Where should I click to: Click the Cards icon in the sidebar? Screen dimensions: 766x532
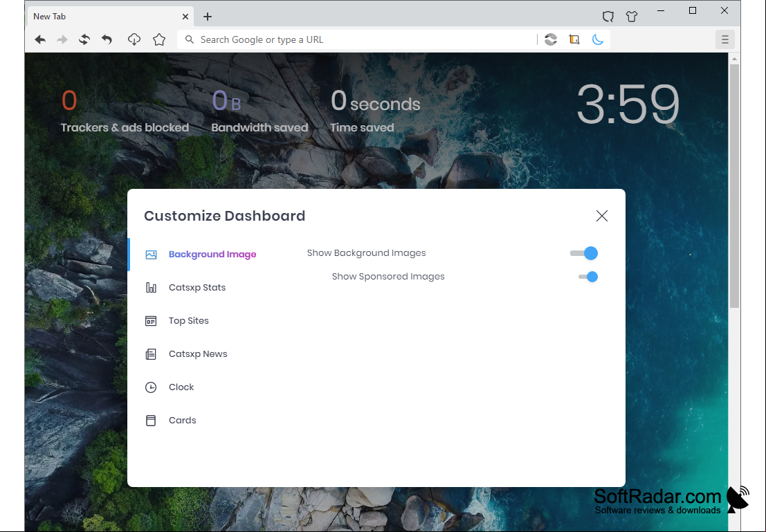(151, 421)
